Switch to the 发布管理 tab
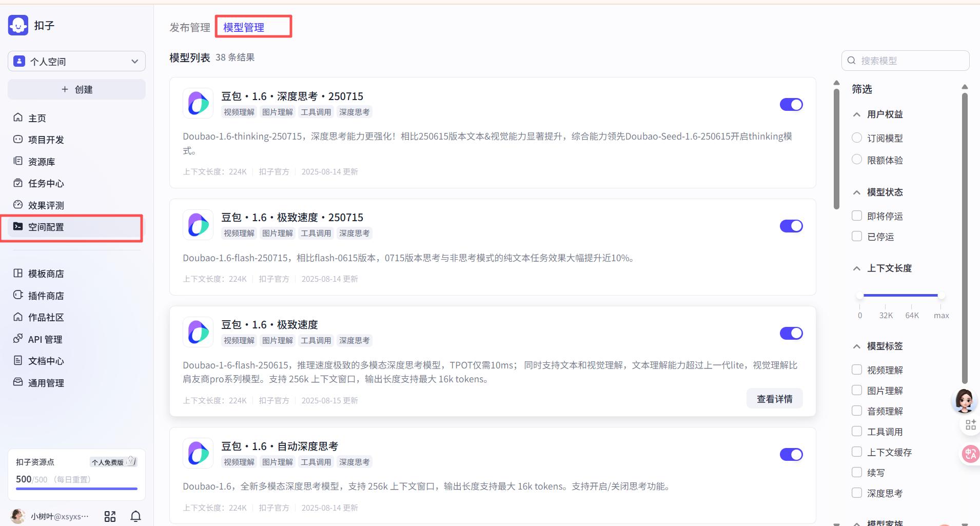The image size is (980, 526). 189,27
